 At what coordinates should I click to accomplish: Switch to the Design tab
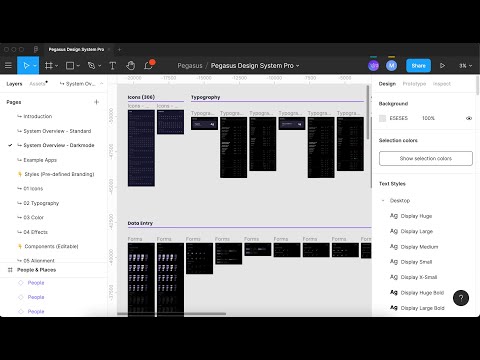(387, 84)
